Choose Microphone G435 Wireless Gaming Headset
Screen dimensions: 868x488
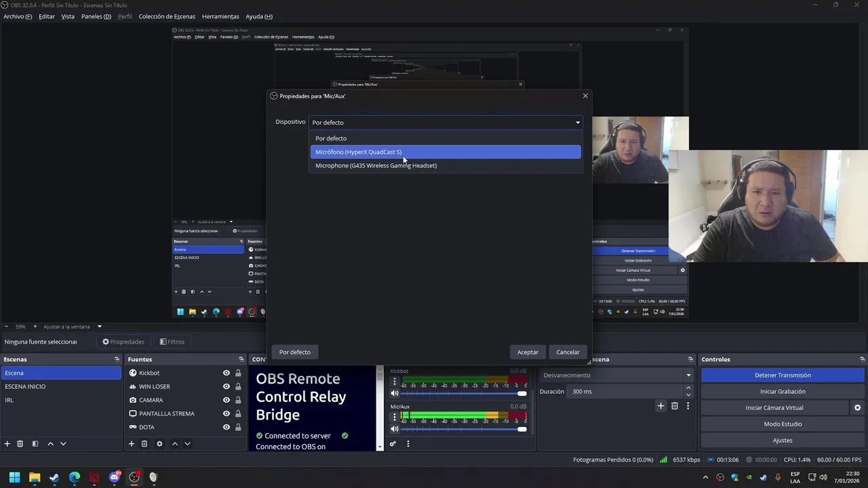click(446, 165)
